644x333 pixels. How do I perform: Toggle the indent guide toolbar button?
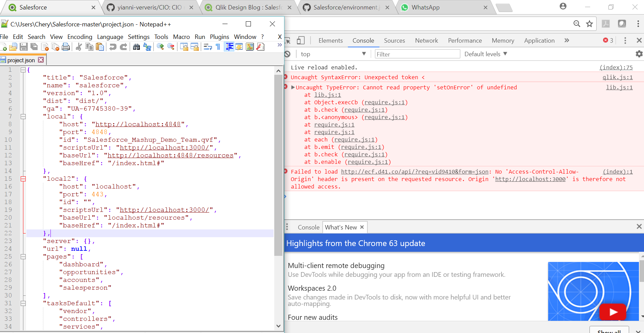click(229, 47)
